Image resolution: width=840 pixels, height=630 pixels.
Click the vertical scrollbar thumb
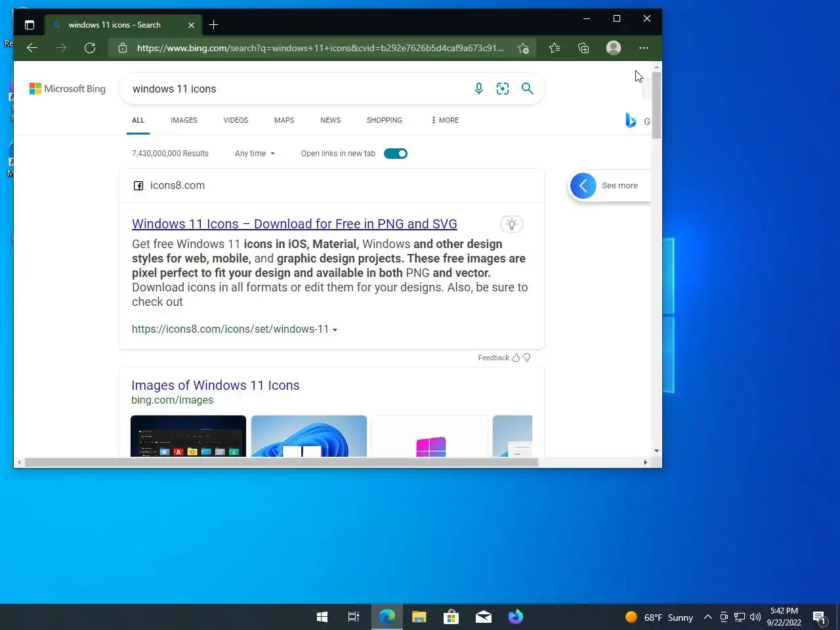click(x=656, y=105)
